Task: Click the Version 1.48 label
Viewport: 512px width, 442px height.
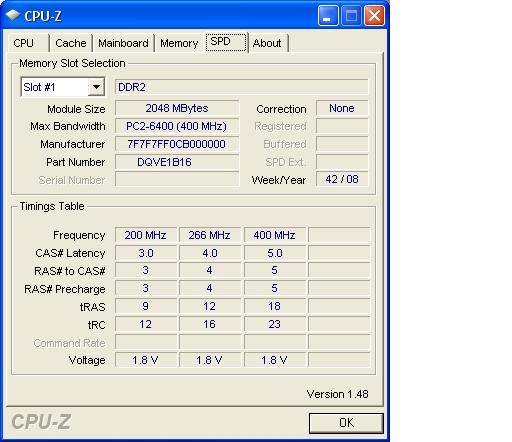Action: [x=337, y=394]
